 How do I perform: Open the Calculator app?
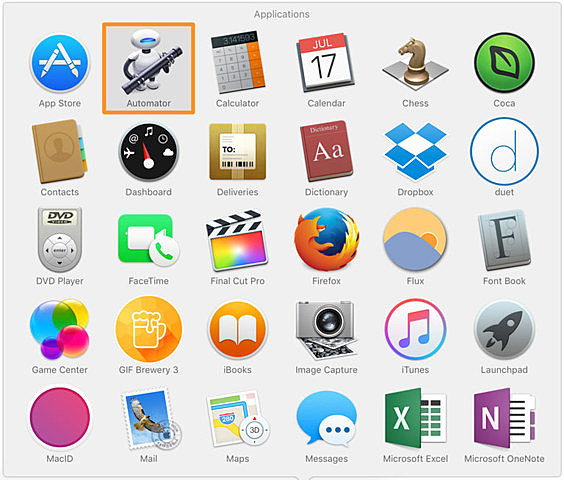(237, 61)
